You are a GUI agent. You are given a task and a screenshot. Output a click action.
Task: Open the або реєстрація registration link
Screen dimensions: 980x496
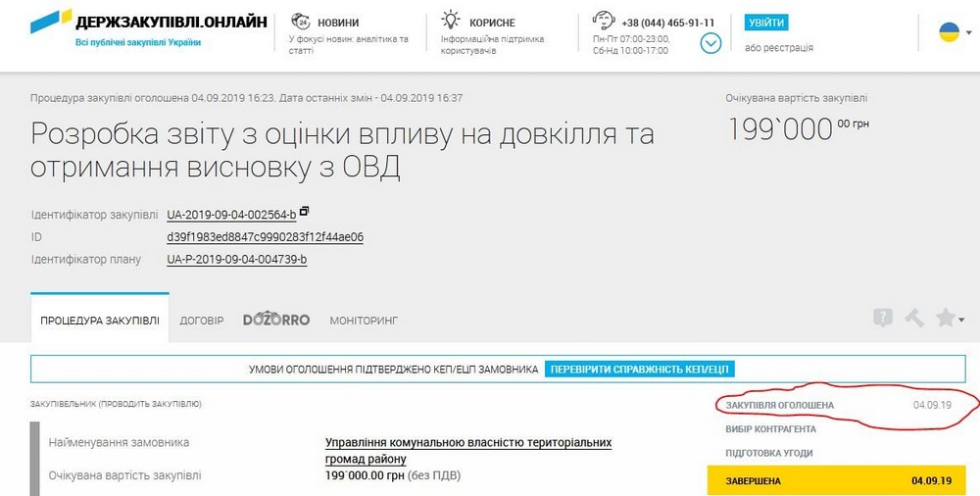[778, 47]
